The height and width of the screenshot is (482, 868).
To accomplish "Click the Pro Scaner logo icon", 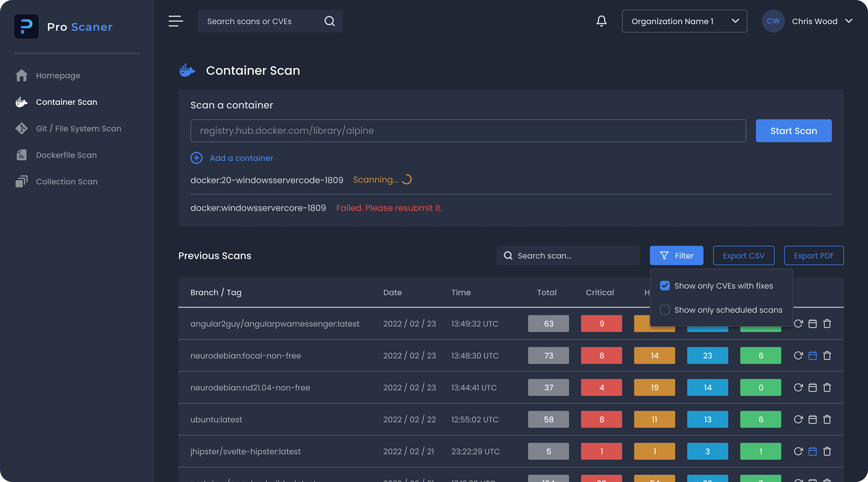I will tap(26, 26).
